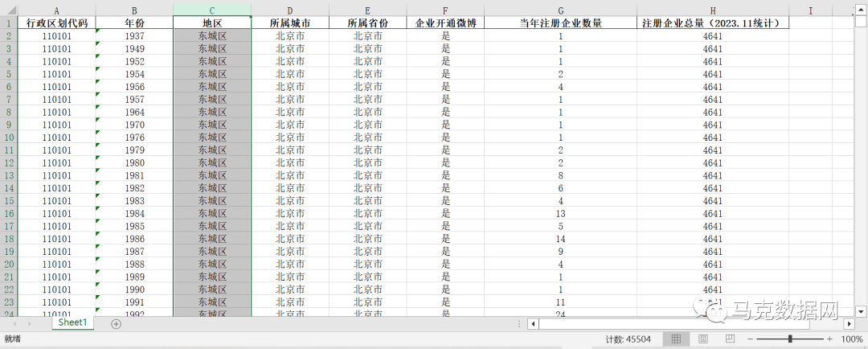Zoom out with the minus icon

(x=750, y=339)
